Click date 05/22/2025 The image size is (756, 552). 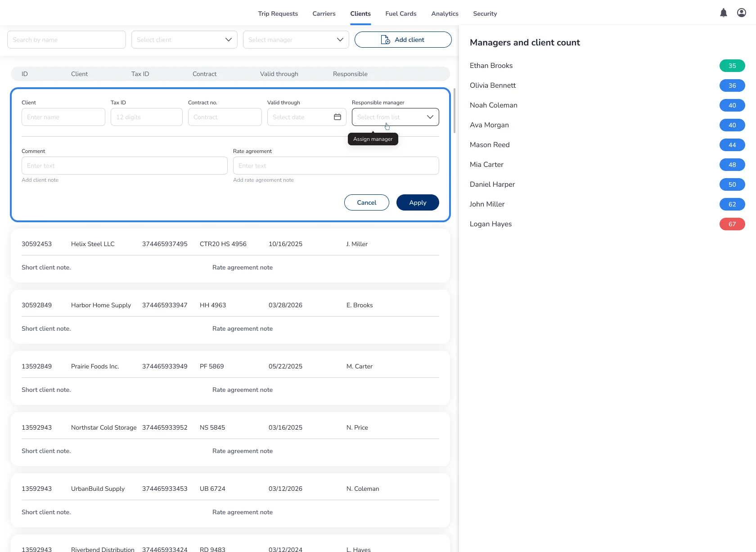285,366
